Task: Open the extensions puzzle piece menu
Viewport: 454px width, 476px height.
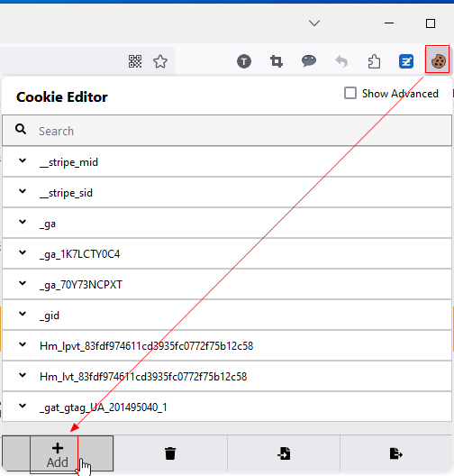Action: click(x=374, y=61)
